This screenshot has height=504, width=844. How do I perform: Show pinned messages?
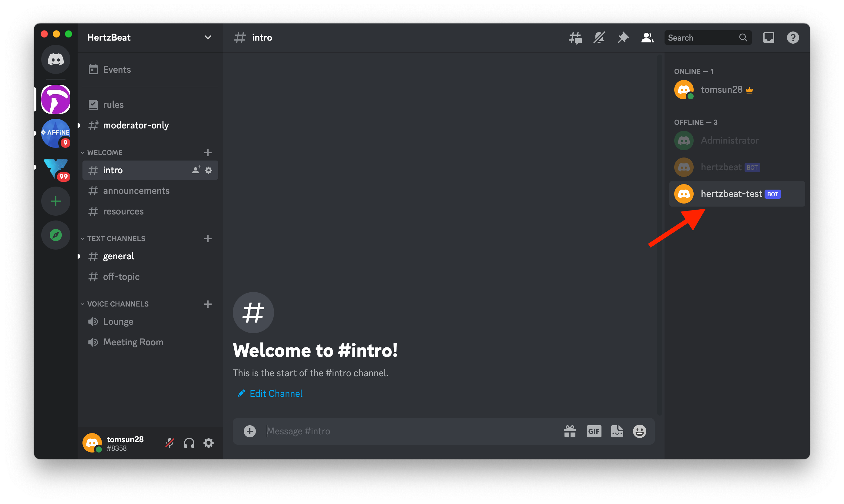click(x=623, y=38)
